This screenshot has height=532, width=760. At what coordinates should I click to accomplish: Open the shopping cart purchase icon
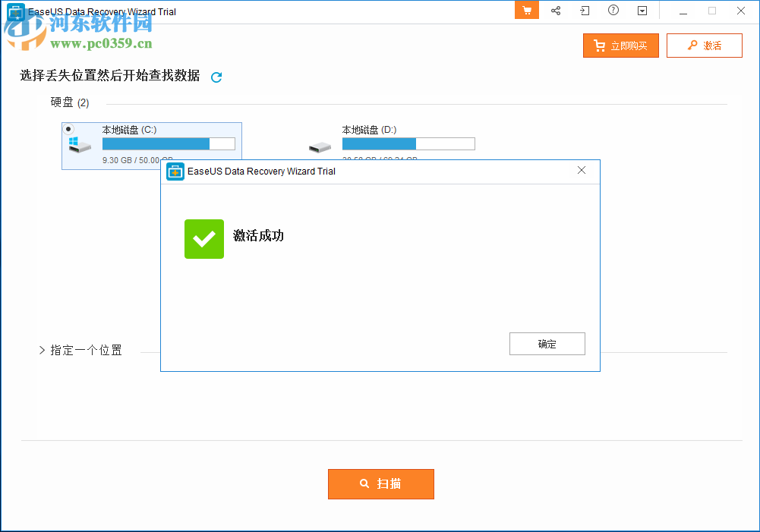(x=526, y=11)
